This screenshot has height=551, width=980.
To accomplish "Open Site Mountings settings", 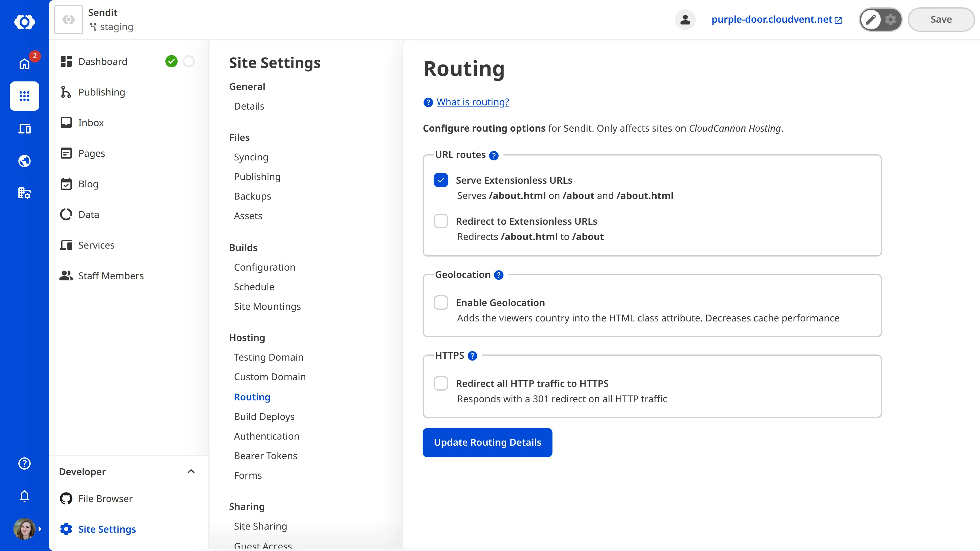I will click(x=267, y=306).
